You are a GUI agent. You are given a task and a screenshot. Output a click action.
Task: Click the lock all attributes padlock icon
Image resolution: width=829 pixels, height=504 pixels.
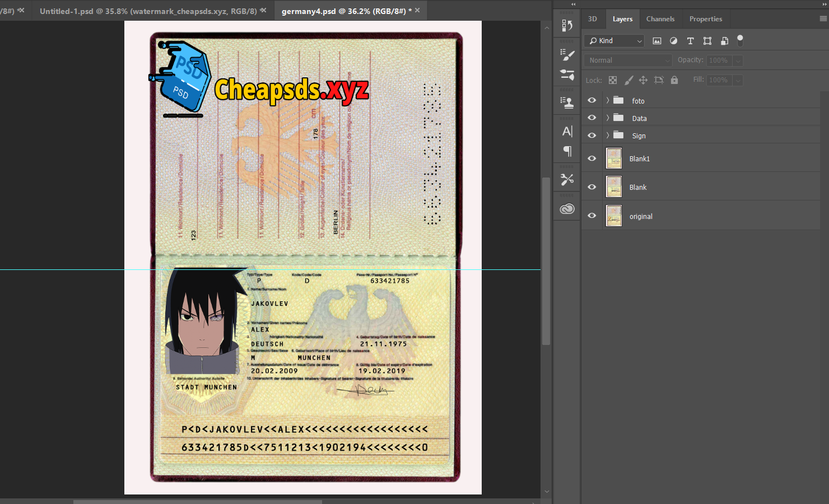[x=674, y=80]
